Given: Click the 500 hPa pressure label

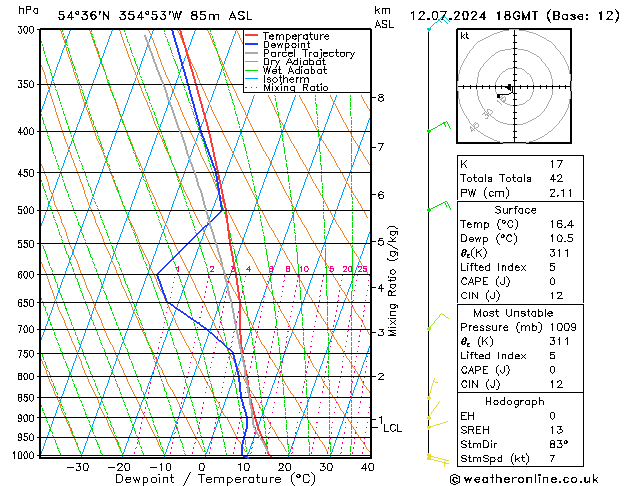Looking at the screenshot, I should pos(28,210).
